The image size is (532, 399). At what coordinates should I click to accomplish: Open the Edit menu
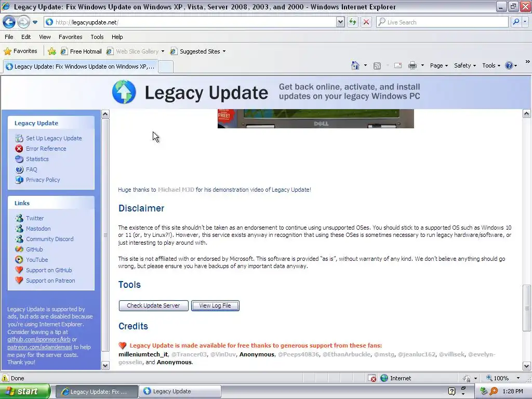[x=26, y=37]
